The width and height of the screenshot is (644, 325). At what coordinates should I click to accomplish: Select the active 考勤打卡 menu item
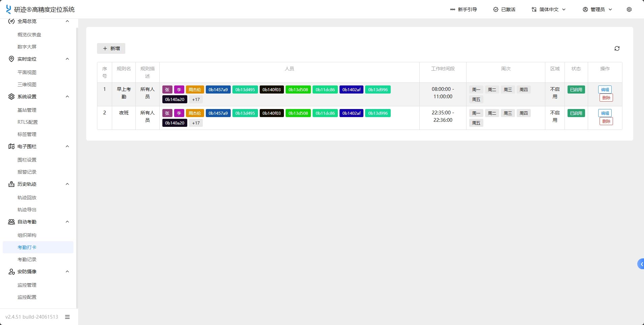coord(38,247)
